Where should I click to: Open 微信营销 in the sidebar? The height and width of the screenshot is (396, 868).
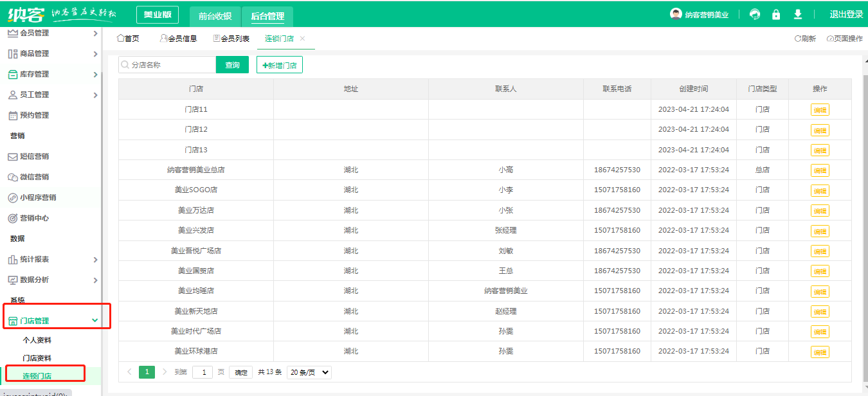tap(34, 177)
